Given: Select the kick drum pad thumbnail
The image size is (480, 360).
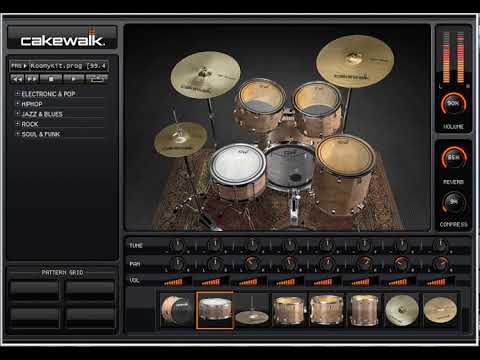Looking at the screenshot, I should (x=177, y=310).
